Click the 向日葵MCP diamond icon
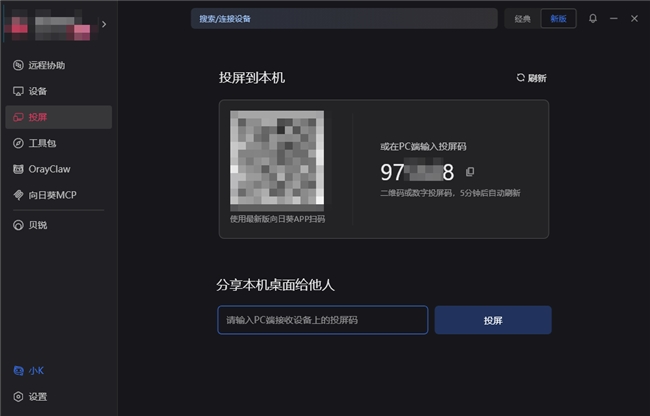Screen dimensions: 650x416 point(18,195)
